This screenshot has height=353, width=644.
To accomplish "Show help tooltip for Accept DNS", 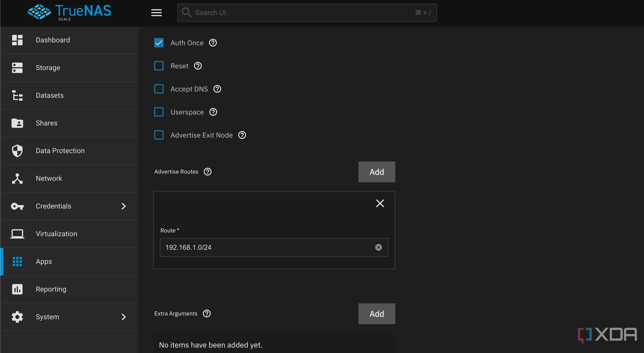I will [217, 89].
